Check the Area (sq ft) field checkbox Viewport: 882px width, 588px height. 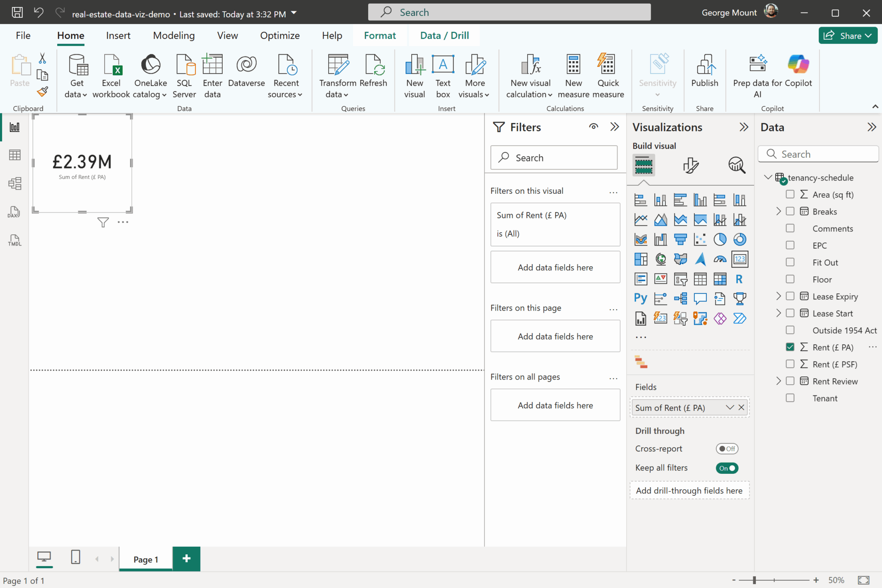tap(790, 194)
